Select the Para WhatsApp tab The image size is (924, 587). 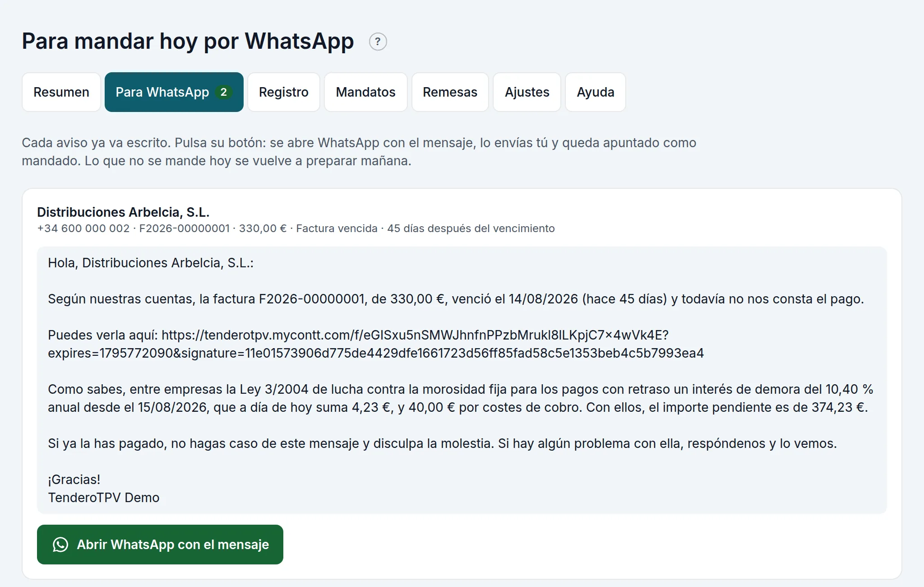coord(174,92)
